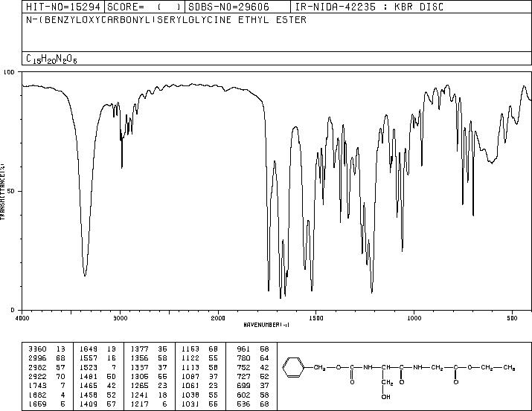Click the 500 wavenumber axis label
The width and height of the screenshot is (532, 411).
point(512,318)
